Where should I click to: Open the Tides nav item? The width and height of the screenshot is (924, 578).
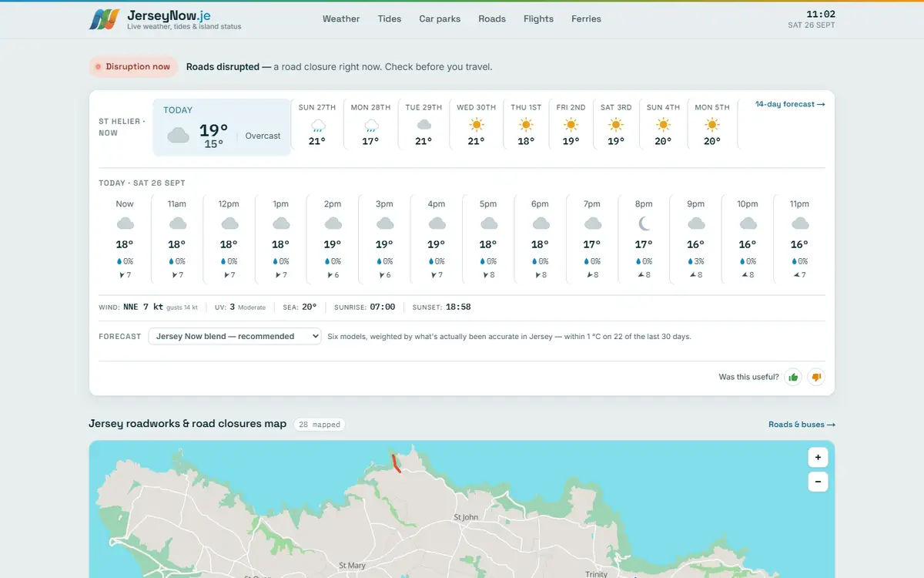click(x=390, y=18)
